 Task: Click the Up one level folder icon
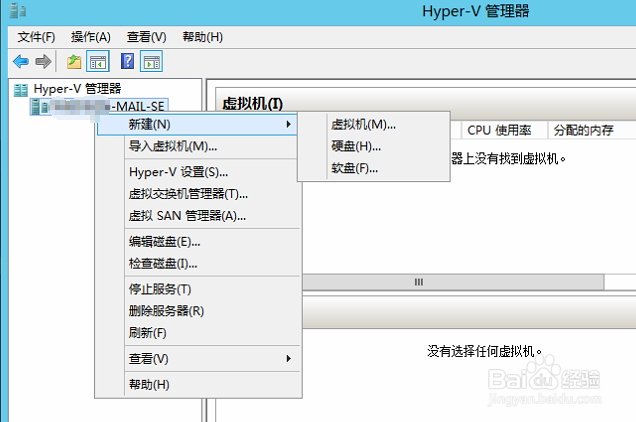[74, 62]
